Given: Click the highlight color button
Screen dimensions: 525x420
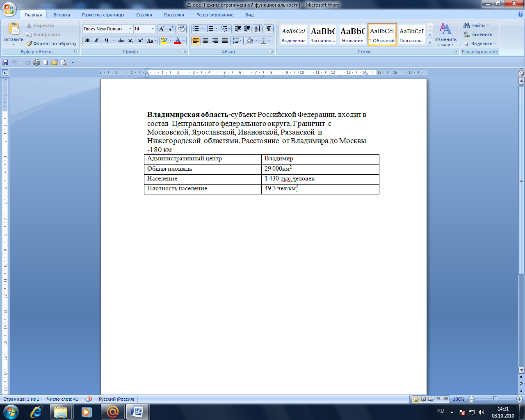Looking at the screenshot, I should coord(164,41).
